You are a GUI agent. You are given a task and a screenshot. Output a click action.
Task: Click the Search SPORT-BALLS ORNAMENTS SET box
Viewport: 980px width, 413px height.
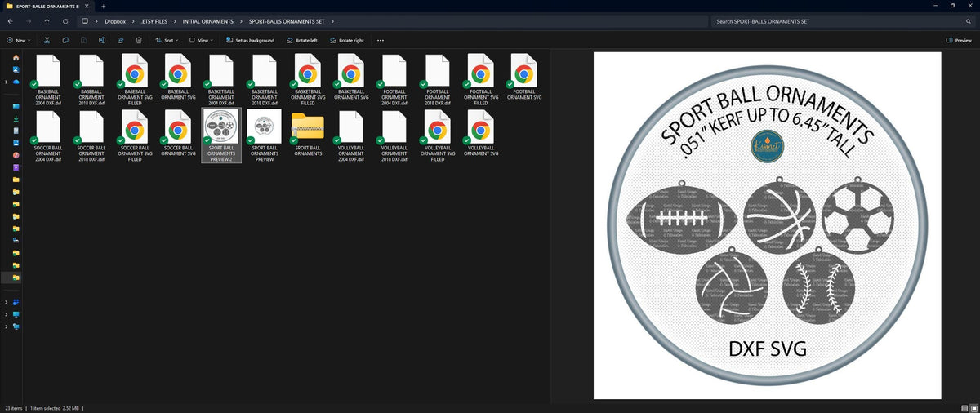pos(842,21)
